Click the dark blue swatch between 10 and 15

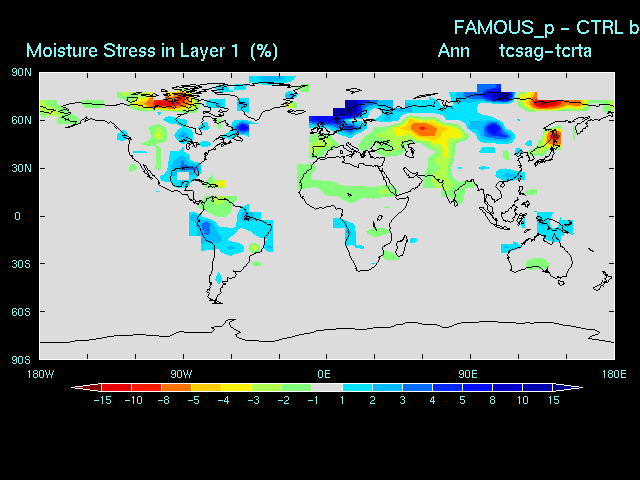pyautogui.click(x=538, y=387)
